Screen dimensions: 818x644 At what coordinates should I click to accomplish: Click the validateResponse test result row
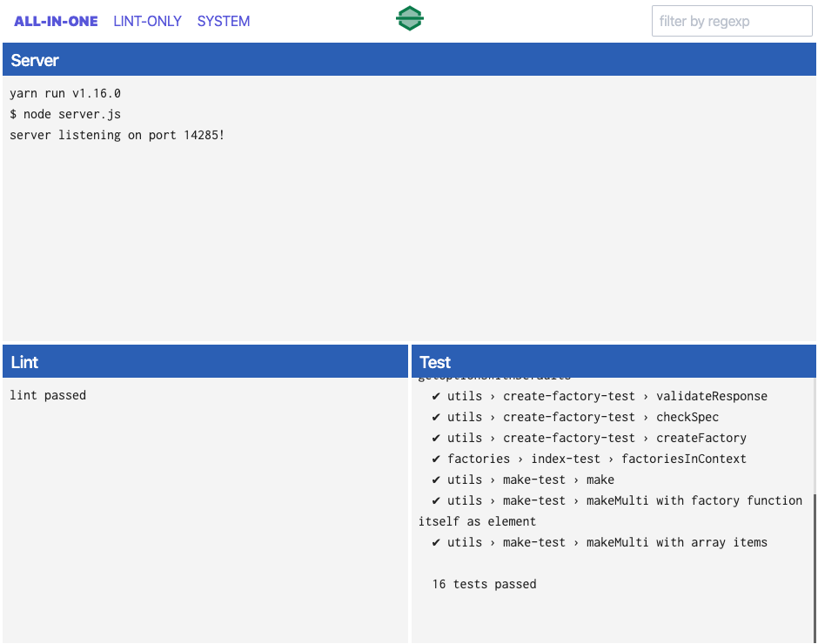pos(600,396)
